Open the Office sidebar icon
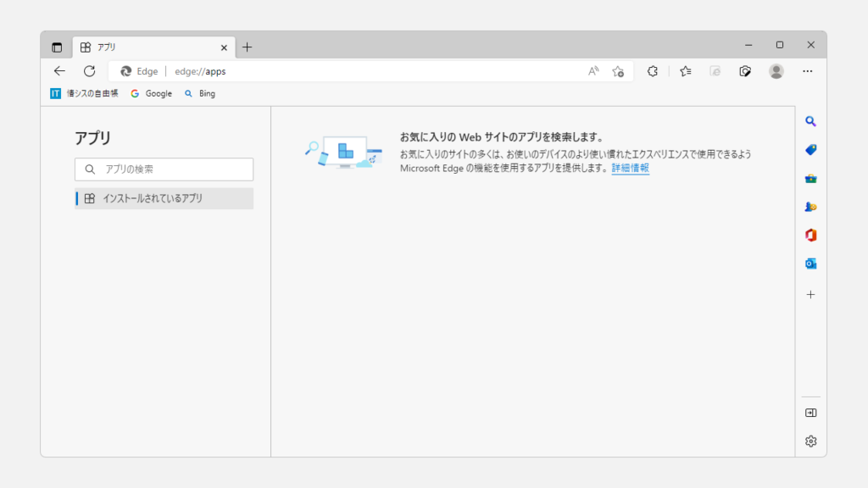The height and width of the screenshot is (488, 868). coord(810,236)
